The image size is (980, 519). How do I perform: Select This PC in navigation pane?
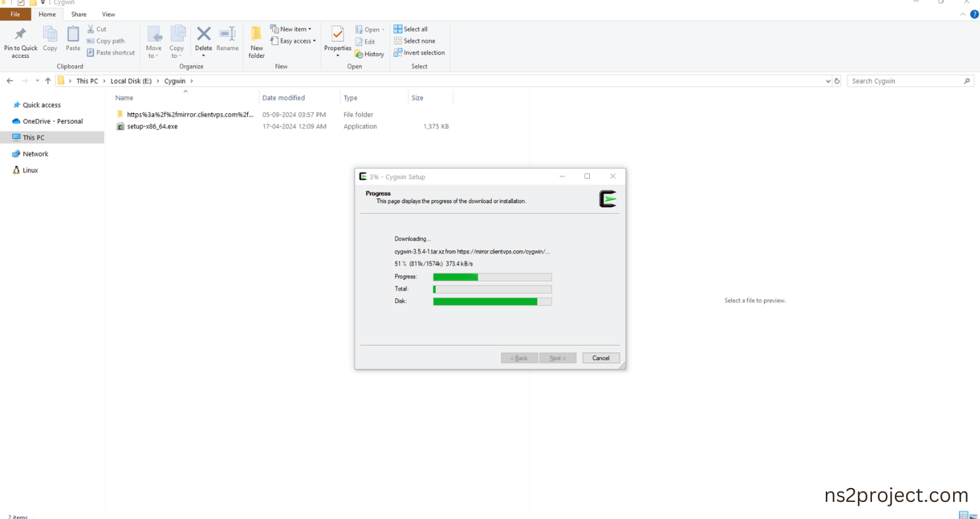pyautogui.click(x=34, y=138)
